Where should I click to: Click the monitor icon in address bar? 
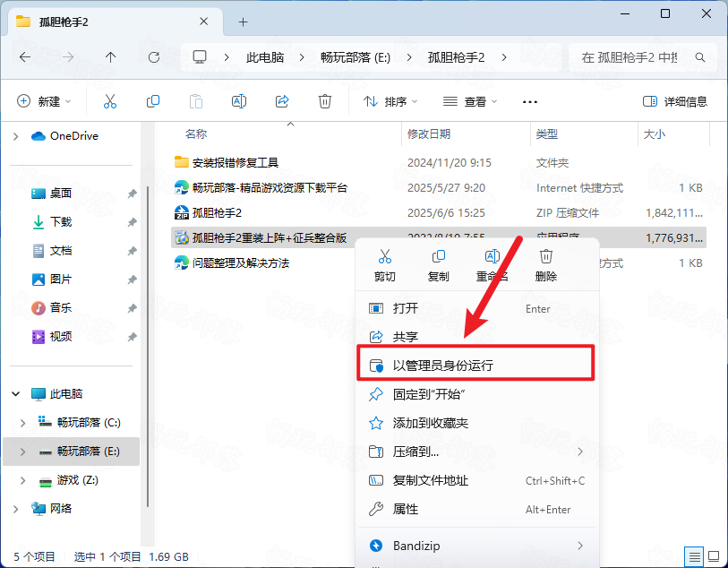click(200, 57)
